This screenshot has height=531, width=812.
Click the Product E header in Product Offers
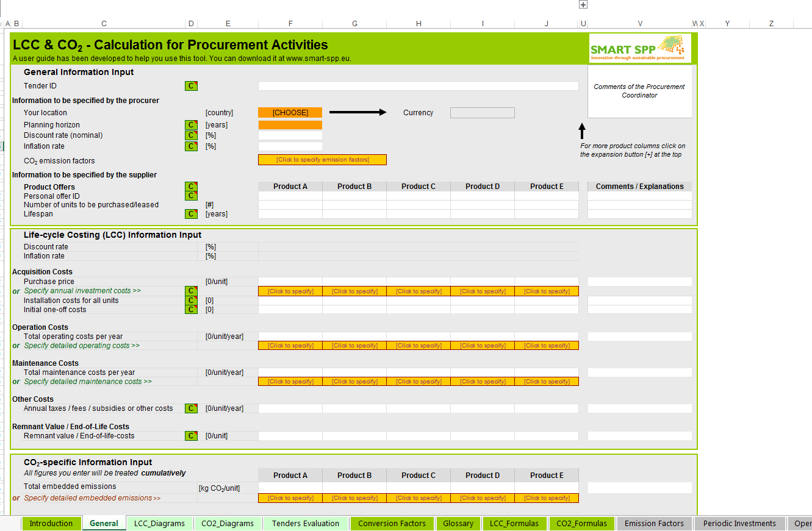547,187
